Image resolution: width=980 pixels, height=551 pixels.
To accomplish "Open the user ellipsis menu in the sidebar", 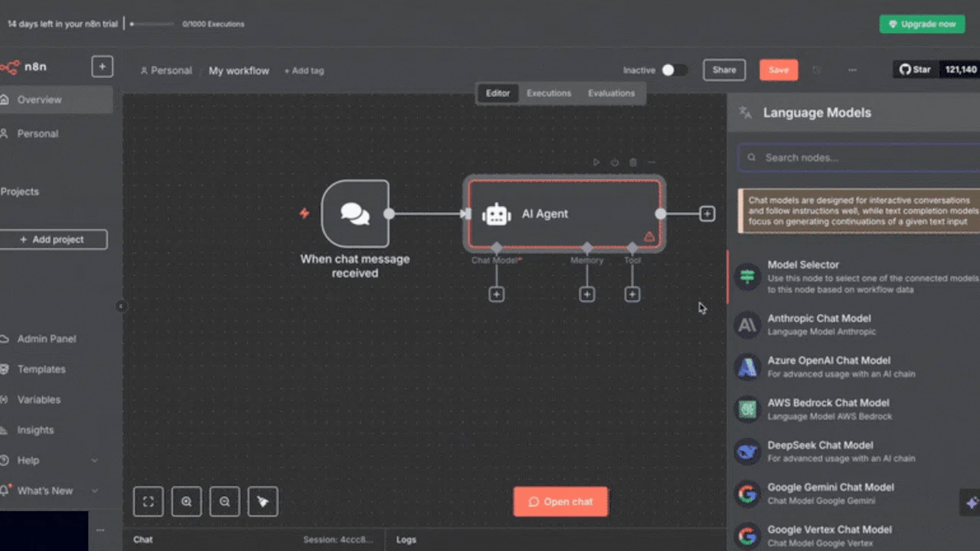I will pyautogui.click(x=100, y=530).
